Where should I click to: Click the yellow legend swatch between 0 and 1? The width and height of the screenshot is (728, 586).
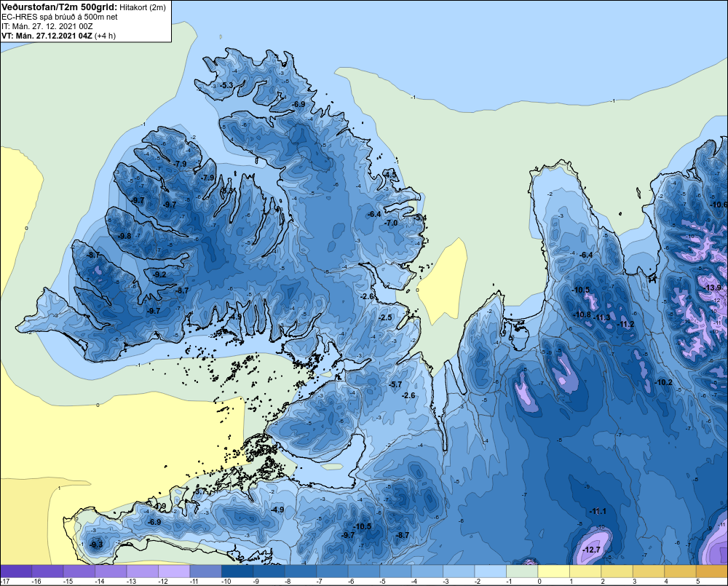pos(553,571)
